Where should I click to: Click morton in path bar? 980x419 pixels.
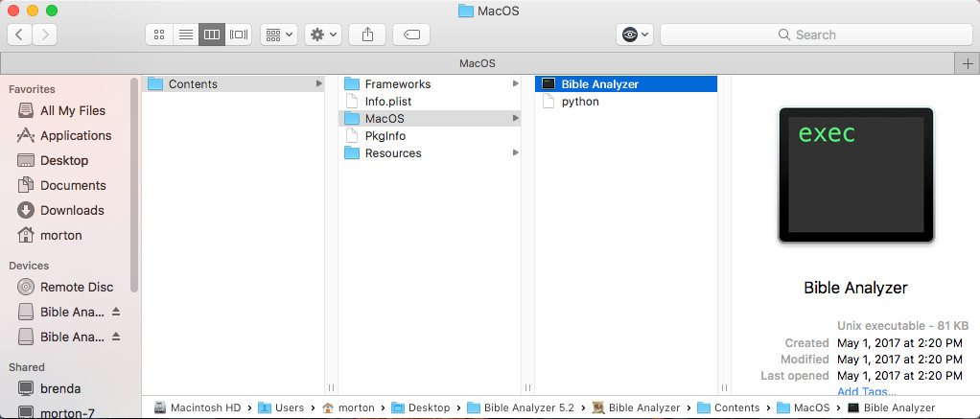click(349, 407)
